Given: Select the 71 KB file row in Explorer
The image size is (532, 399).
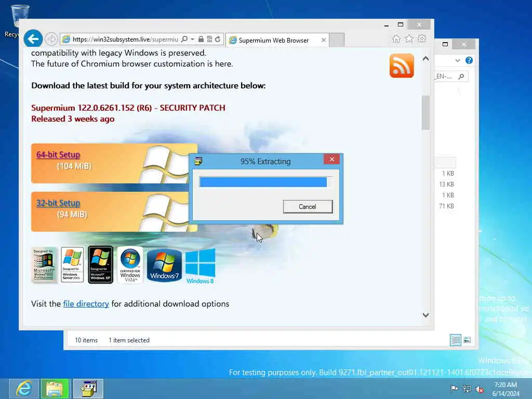Looking at the screenshot, I should (446, 206).
